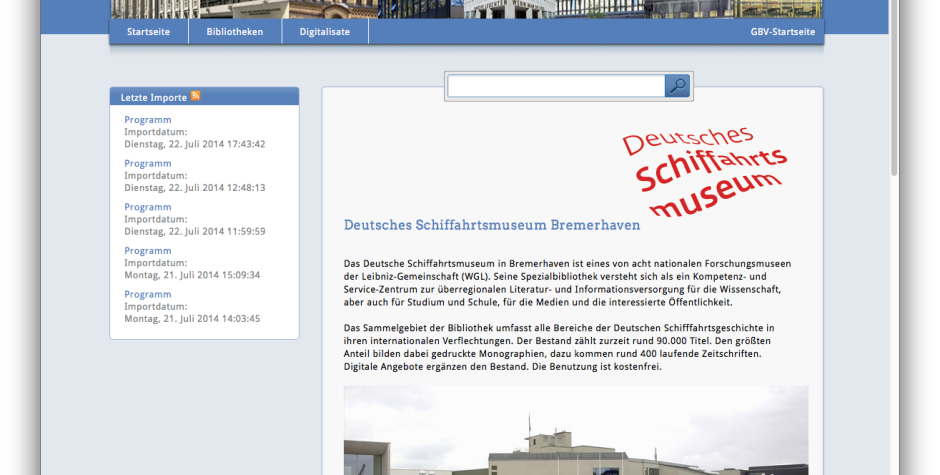Click the Deutsches Schiffahrtsmuseum Bremerhaven heading
The image size is (940, 475).
click(x=492, y=225)
